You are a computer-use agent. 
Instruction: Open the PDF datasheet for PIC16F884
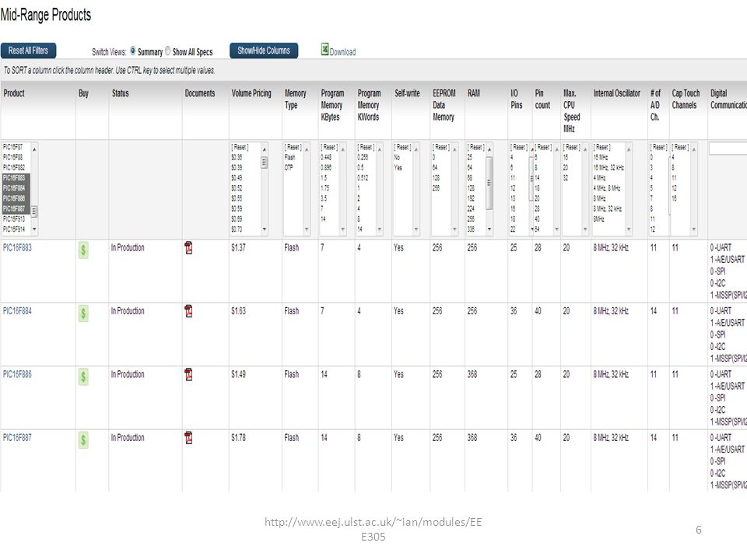coord(188,311)
